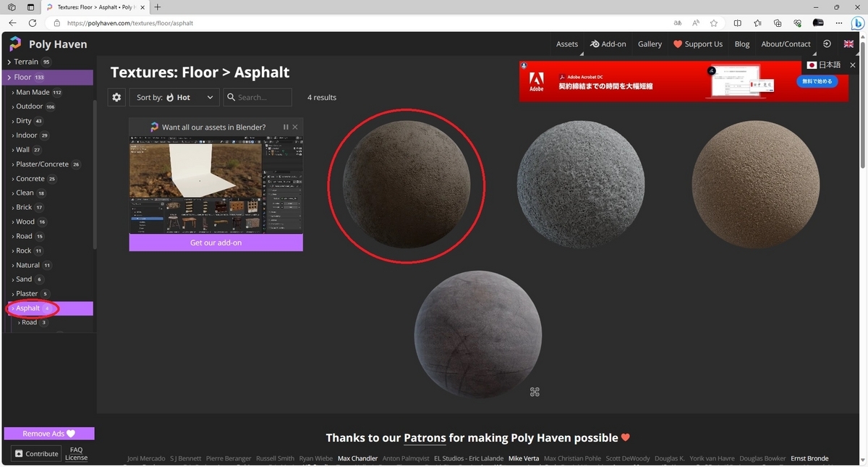Viewport: 868px width, 467px height.
Task: Click the login icon in the top navigation
Action: click(x=827, y=43)
